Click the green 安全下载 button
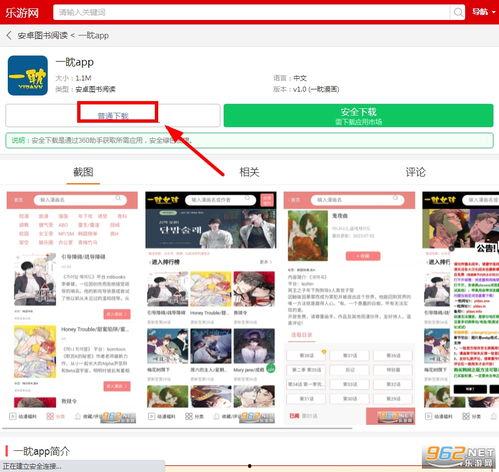The image size is (499, 472). click(x=358, y=115)
